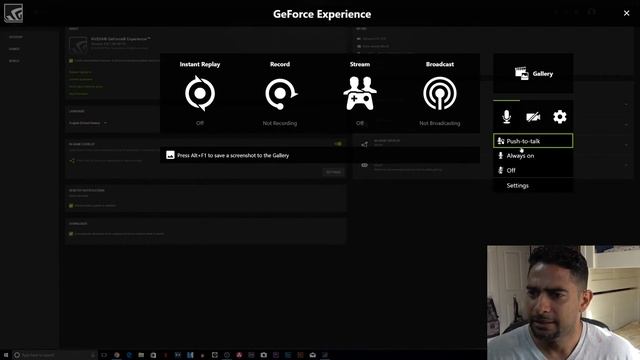Close the GeForce Experience overlay
The width and height of the screenshot is (640, 360).
(x=627, y=13)
